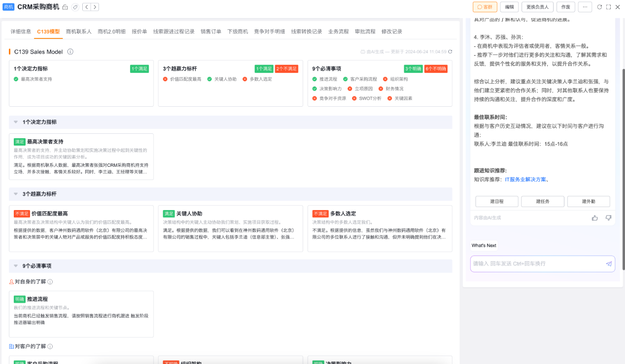Screen dimensions: 625x364
Task: Refresh the page using top-right refresh icon
Action: (x=599, y=7)
